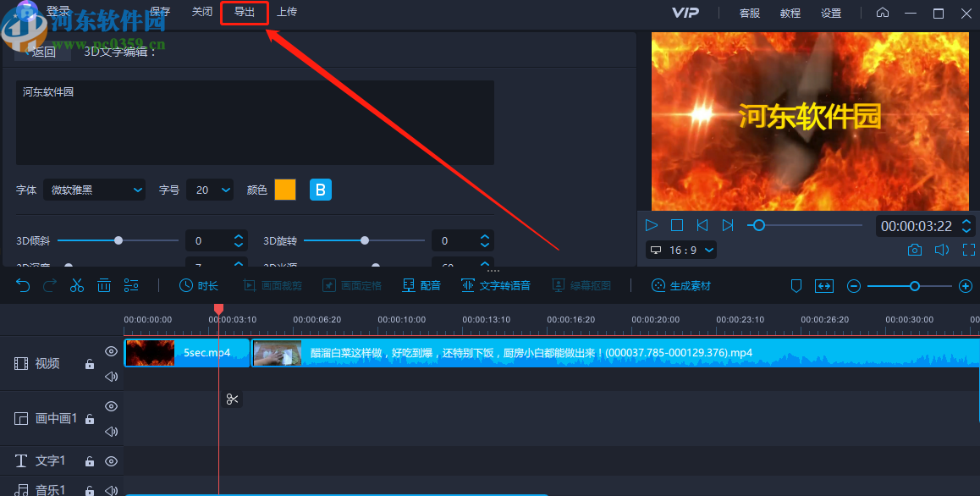Open the 16:9 aspect ratio dropdown

click(681, 251)
